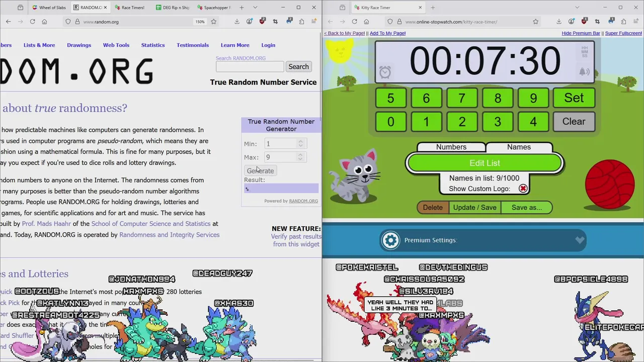
Task: Open extensions puzzle icon in random.org window
Action: [301, 22]
